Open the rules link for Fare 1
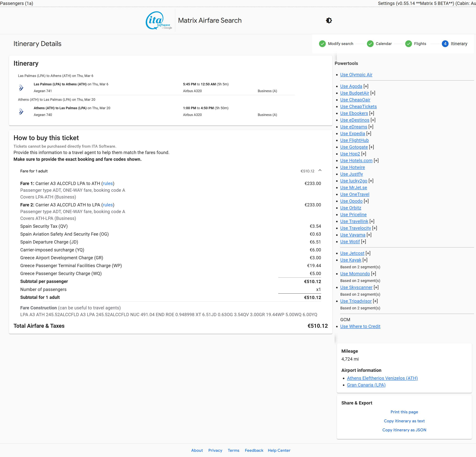 (108, 183)
